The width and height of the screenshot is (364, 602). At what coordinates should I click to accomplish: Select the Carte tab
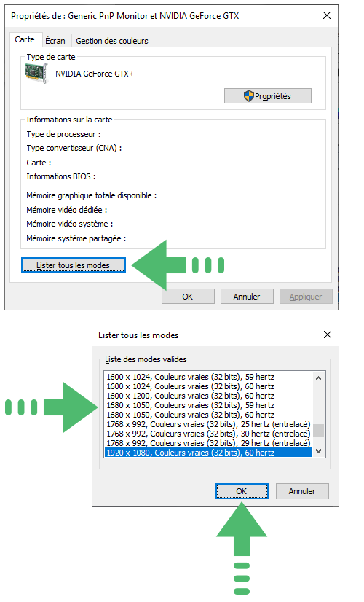[x=25, y=39]
